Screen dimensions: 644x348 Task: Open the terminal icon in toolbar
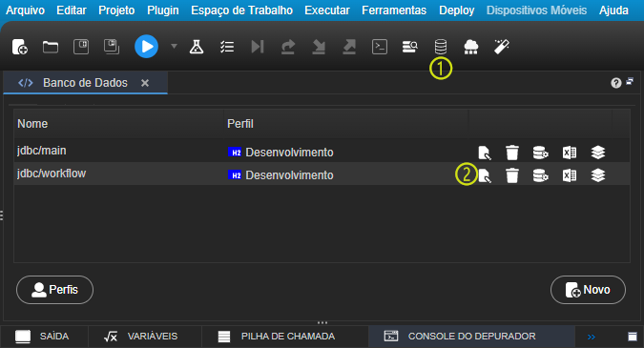(380, 47)
